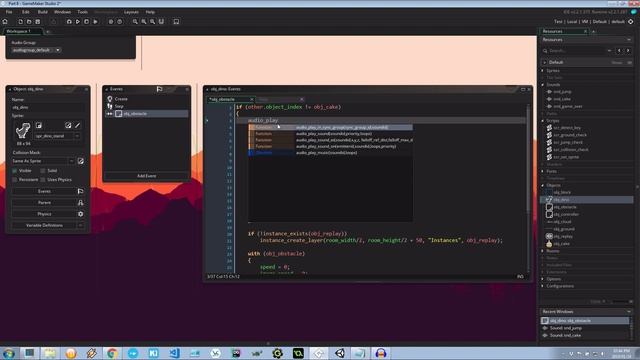640x360 pixels.
Task: Open the Build menu
Action: (x=42, y=12)
